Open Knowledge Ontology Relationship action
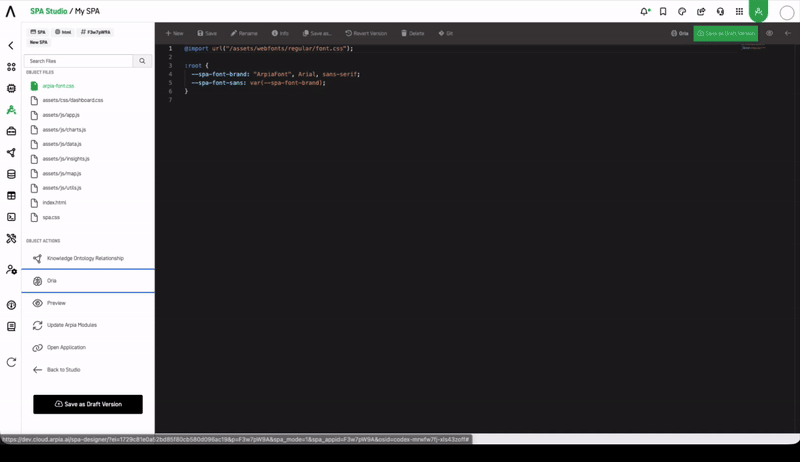The width and height of the screenshot is (800, 462). point(88,258)
